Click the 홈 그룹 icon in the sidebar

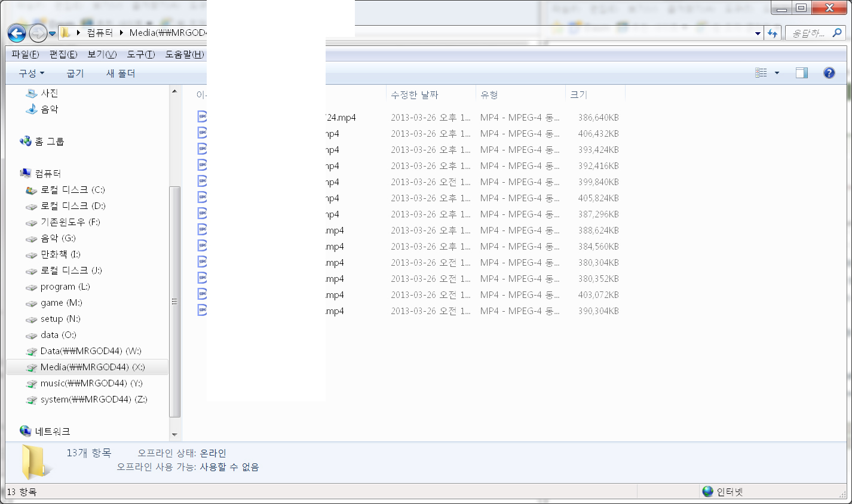26,142
